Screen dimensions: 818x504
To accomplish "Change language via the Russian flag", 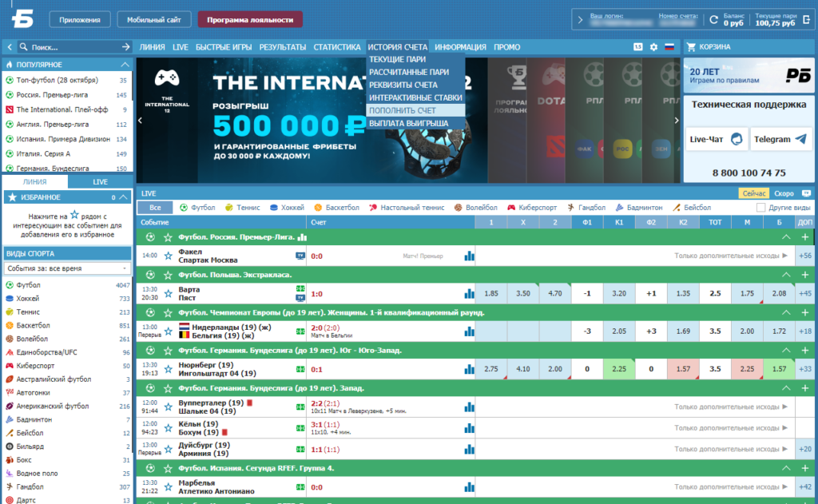I will 669,47.
